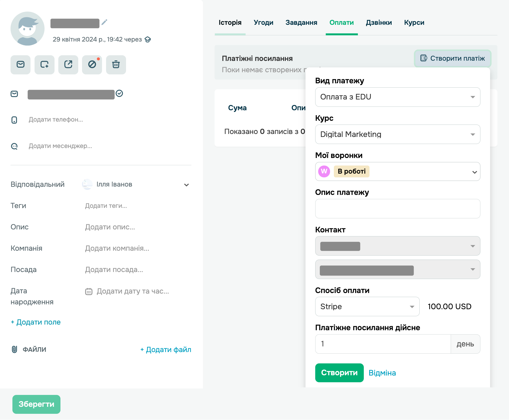Image resolution: width=509 pixels, height=420 pixels.
Task: Open contact in new window icon
Action: click(x=68, y=65)
